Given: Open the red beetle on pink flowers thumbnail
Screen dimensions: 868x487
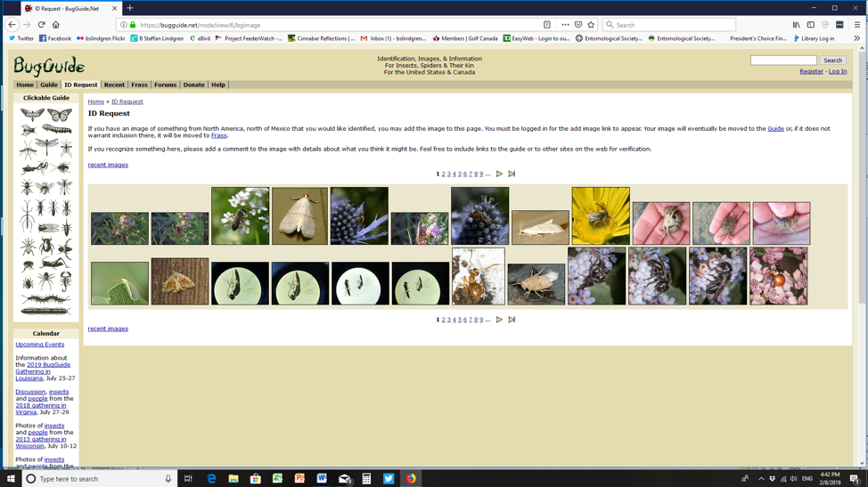Looking at the screenshot, I should click(x=778, y=276).
